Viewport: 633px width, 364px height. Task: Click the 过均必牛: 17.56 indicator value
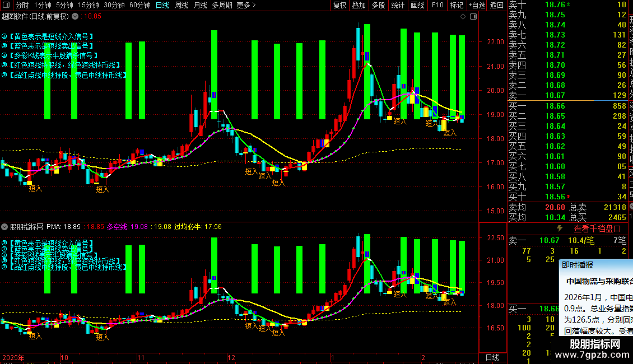click(x=198, y=227)
